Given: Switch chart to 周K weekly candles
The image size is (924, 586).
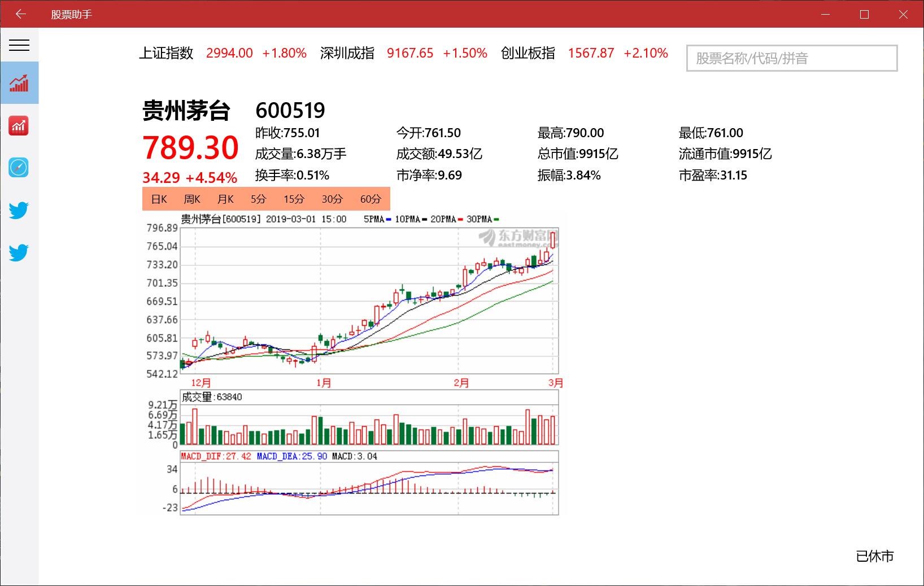Looking at the screenshot, I should coord(191,199).
